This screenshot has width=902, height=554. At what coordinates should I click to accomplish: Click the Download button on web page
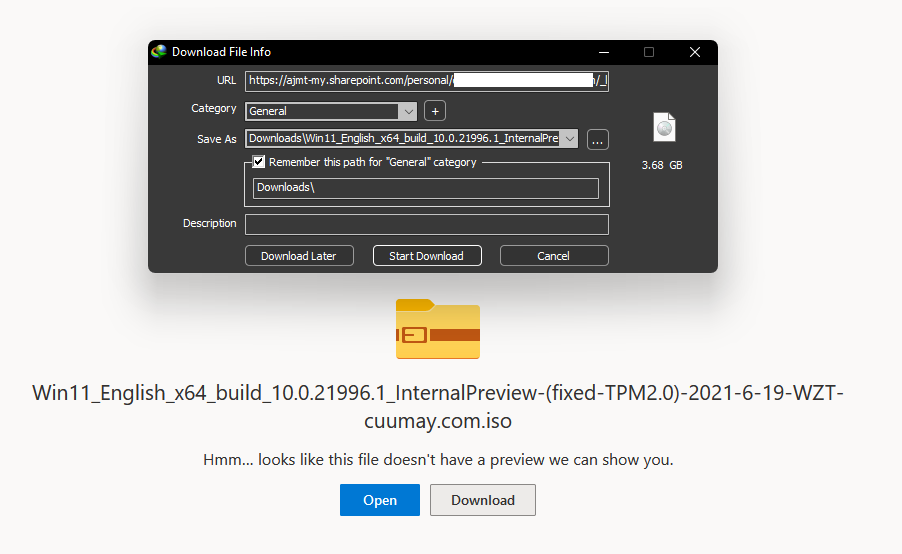[x=483, y=500]
